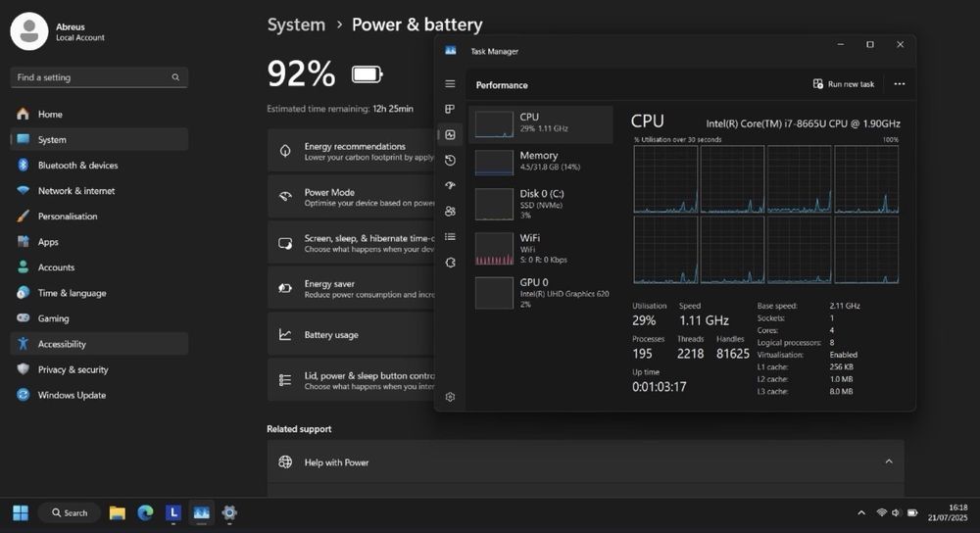Click the Find a setting search box
This screenshot has height=533, width=980.
[93, 77]
